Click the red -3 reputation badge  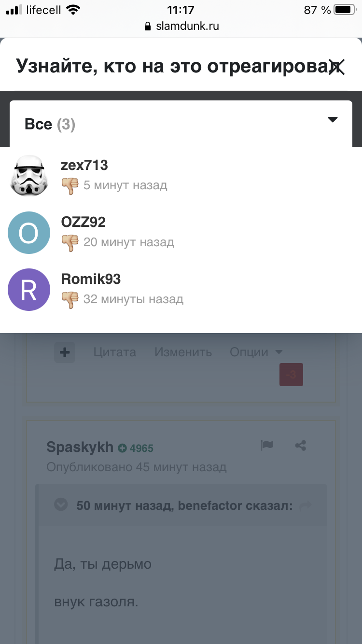click(x=291, y=375)
